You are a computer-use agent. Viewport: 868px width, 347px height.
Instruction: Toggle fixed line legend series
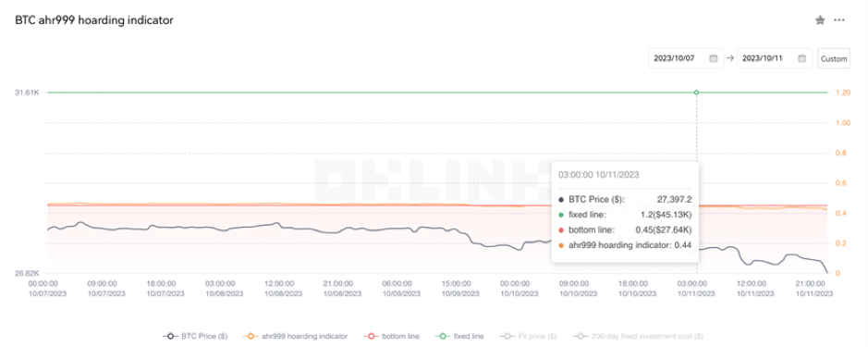[x=459, y=336]
